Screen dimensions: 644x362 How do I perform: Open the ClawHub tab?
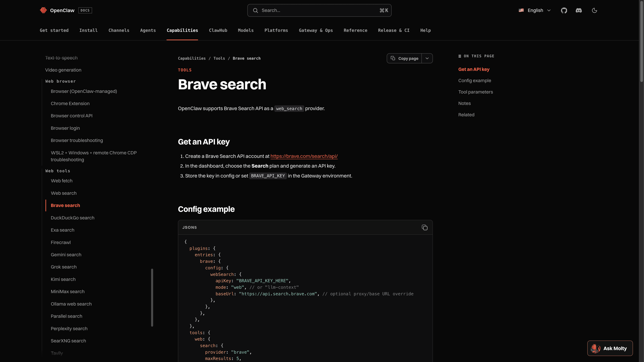tap(218, 30)
